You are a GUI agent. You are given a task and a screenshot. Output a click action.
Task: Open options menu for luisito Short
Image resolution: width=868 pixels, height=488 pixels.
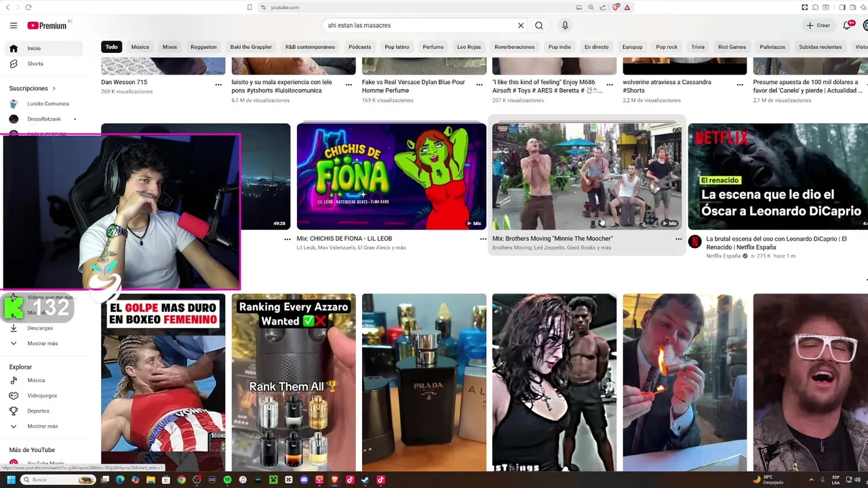[349, 85]
